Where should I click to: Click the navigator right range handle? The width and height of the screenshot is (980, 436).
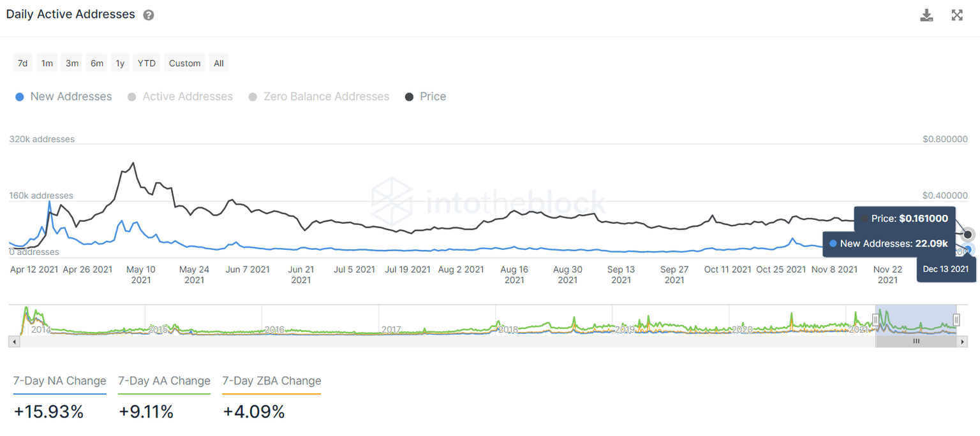(x=956, y=320)
